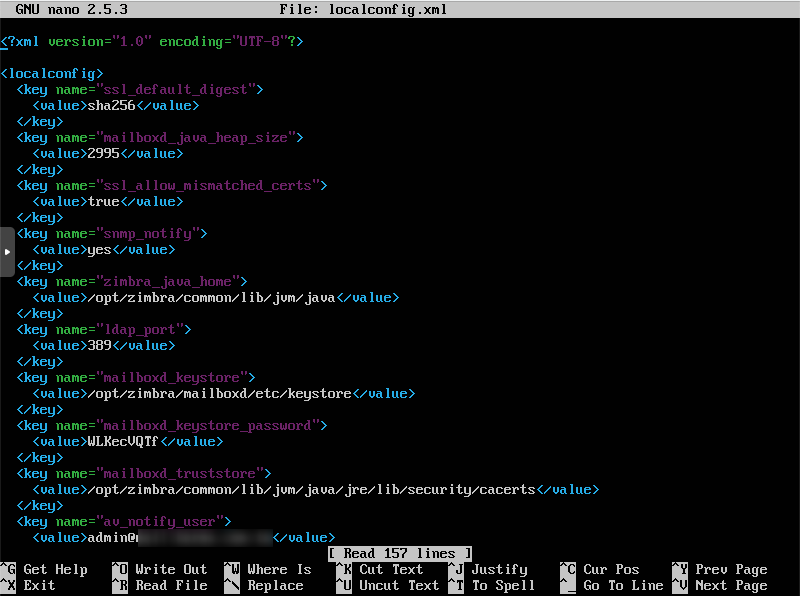Screen dimensions: 800x596
Task: Click the Replace shortcut
Action: pyautogui.click(x=264, y=586)
